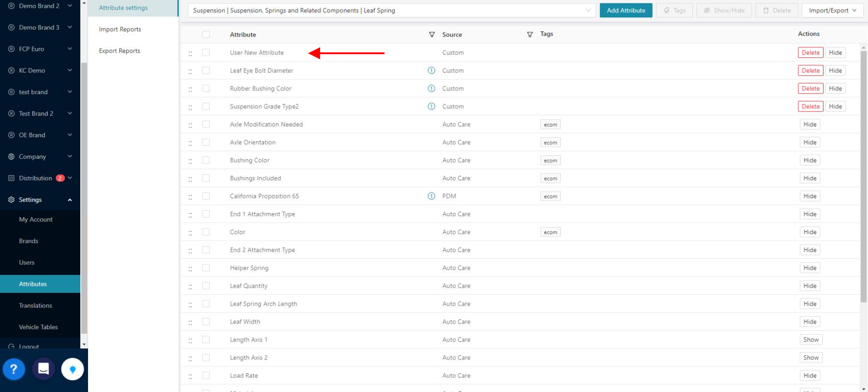Grab drag handle of Leaf Width row

pos(190,322)
